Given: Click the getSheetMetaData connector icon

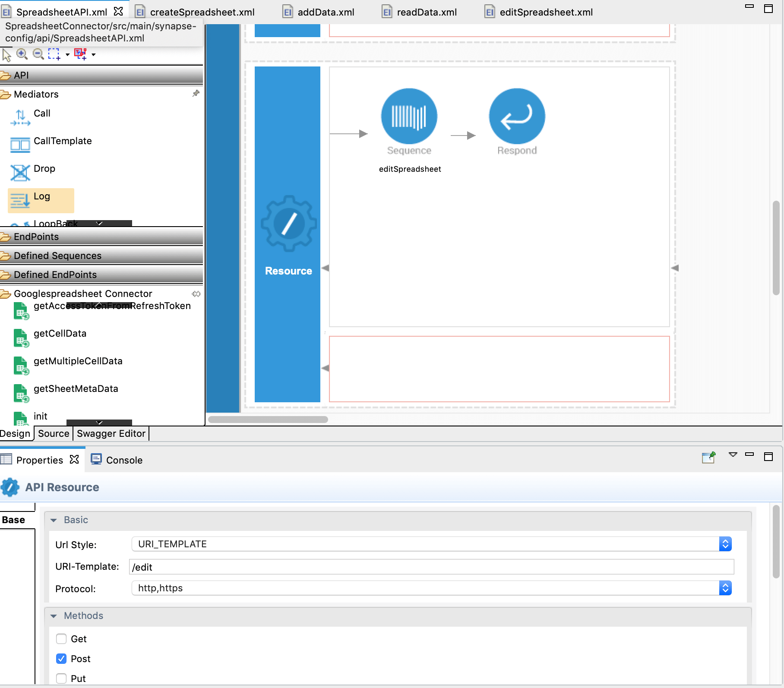Looking at the screenshot, I should click(x=21, y=393).
